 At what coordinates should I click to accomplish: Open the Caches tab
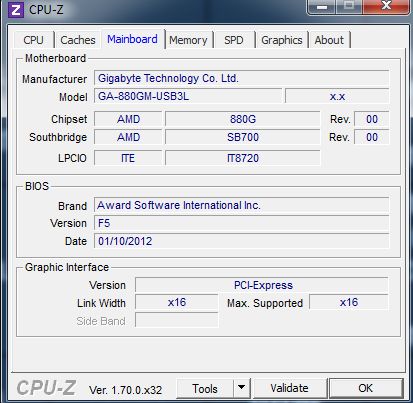[x=78, y=40]
